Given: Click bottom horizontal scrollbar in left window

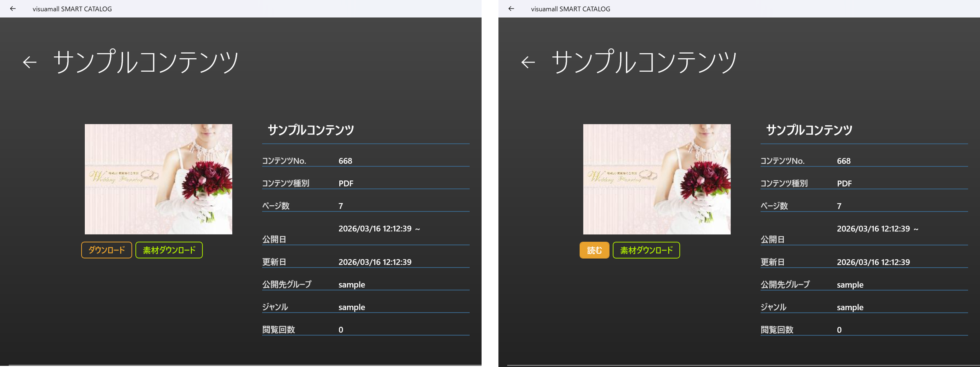Looking at the screenshot, I should point(245,365).
